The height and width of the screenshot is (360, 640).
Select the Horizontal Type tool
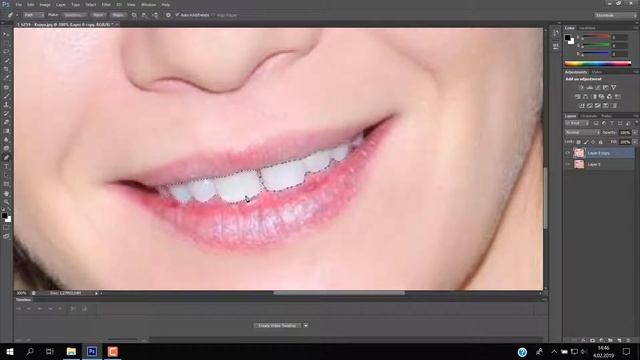click(x=6, y=167)
